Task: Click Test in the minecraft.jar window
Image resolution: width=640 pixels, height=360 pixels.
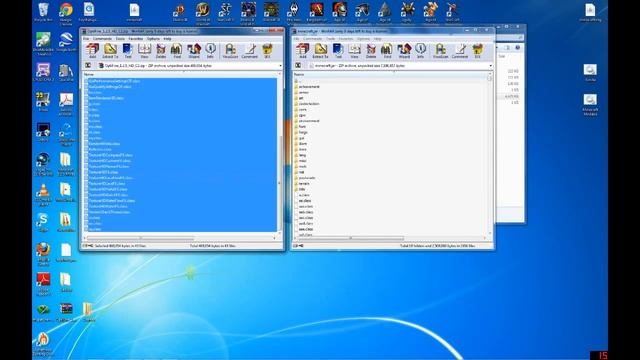Action: (x=338, y=51)
